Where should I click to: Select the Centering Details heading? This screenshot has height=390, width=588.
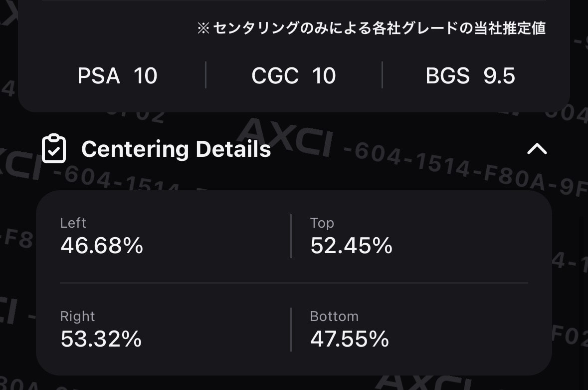[176, 149]
